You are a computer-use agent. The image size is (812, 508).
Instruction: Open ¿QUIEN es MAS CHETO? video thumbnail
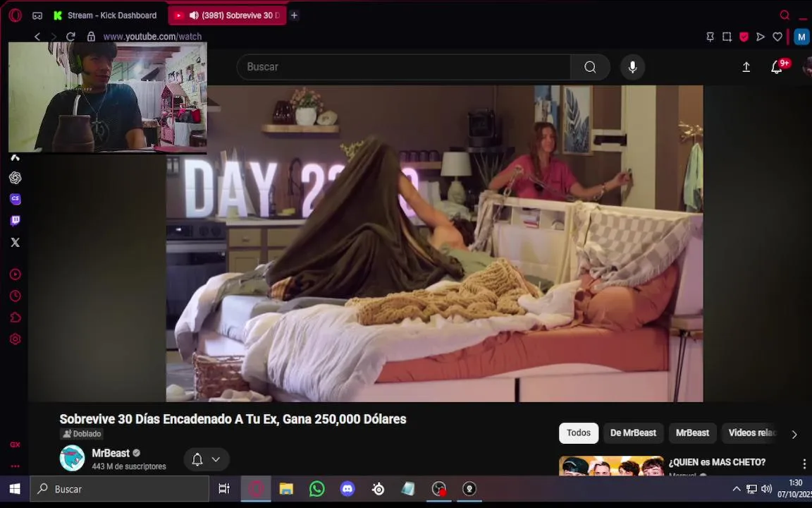coord(611,466)
